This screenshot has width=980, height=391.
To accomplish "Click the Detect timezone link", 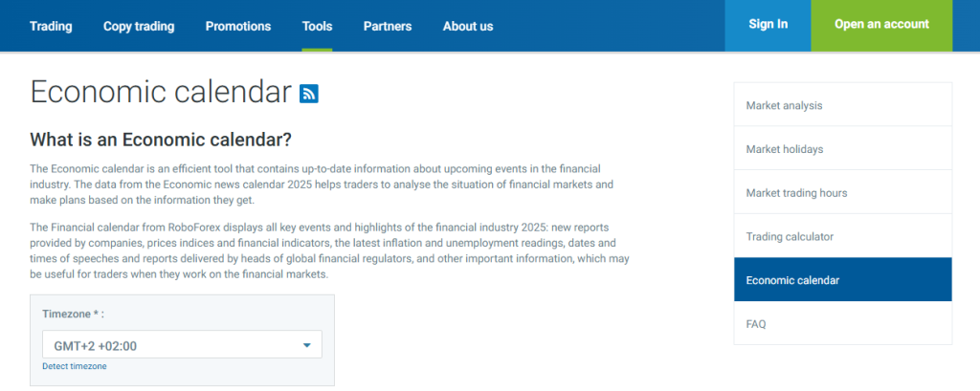I will (75, 366).
